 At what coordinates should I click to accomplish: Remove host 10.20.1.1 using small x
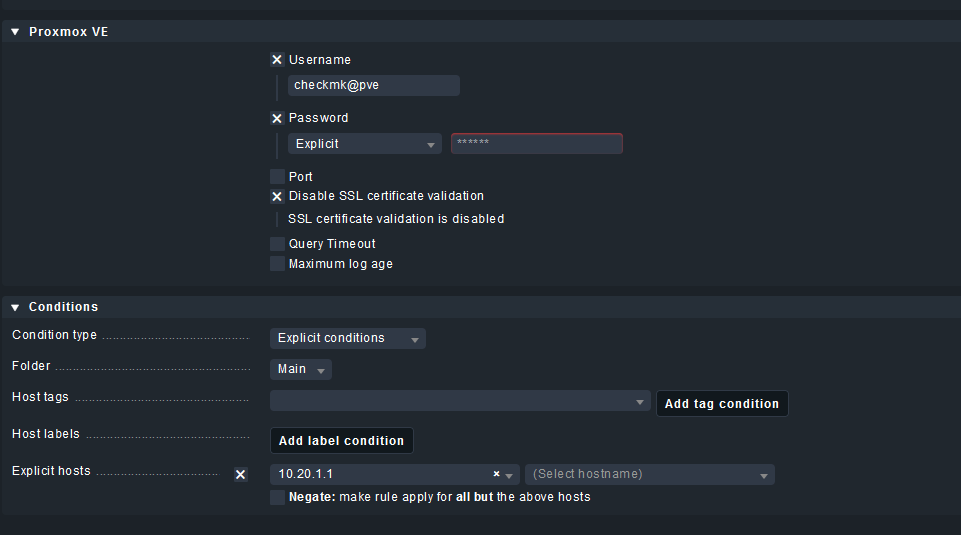(x=496, y=474)
